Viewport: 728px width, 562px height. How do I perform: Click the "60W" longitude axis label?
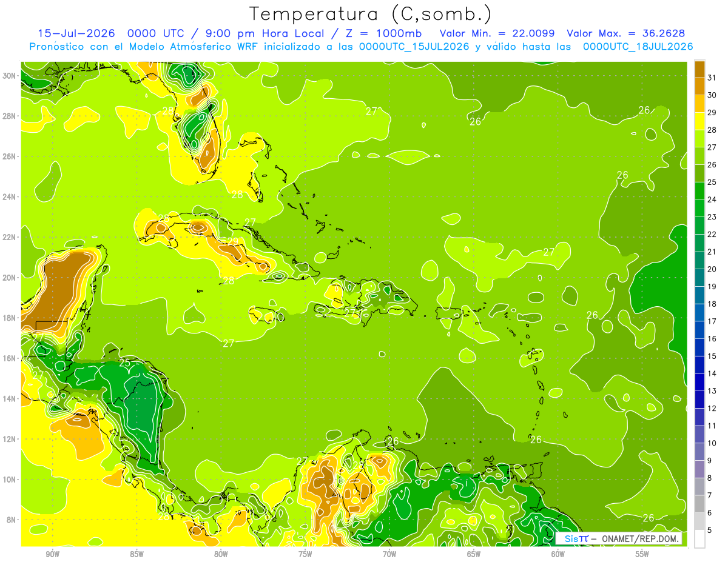pyautogui.click(x=558, y=555)
